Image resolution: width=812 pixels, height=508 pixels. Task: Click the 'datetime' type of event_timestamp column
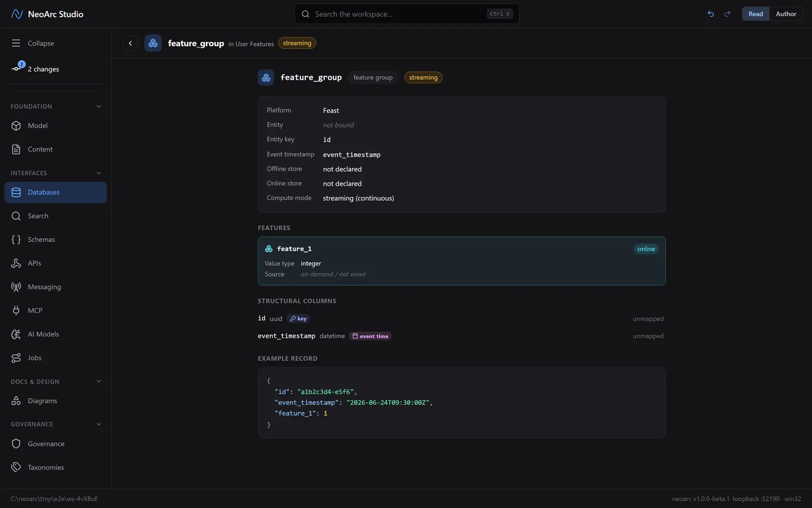click(332, 336)
